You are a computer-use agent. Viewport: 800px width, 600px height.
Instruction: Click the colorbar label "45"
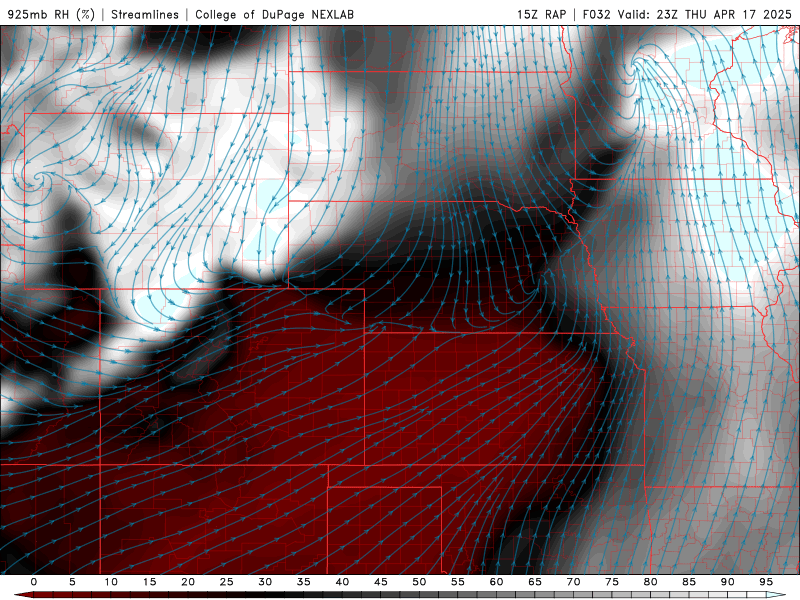(381, 582)
